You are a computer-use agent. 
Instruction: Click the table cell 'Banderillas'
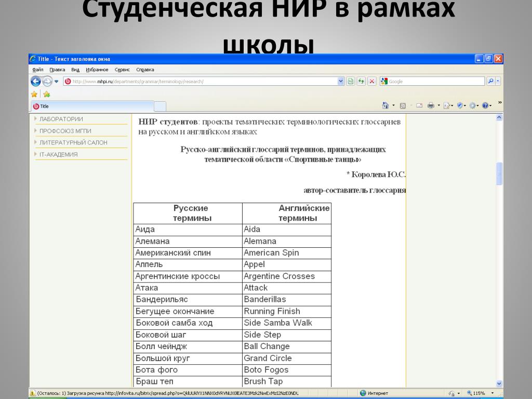click(x=287, y=300)
